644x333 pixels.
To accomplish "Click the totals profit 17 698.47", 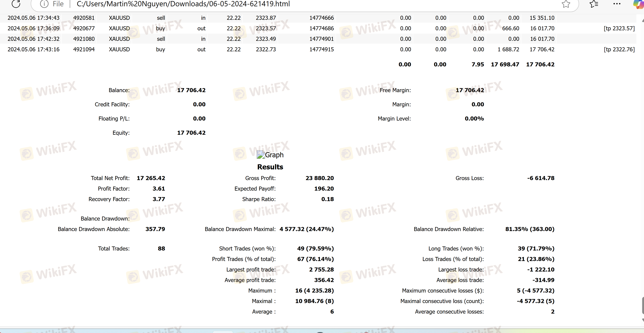I will coord(505,64).
